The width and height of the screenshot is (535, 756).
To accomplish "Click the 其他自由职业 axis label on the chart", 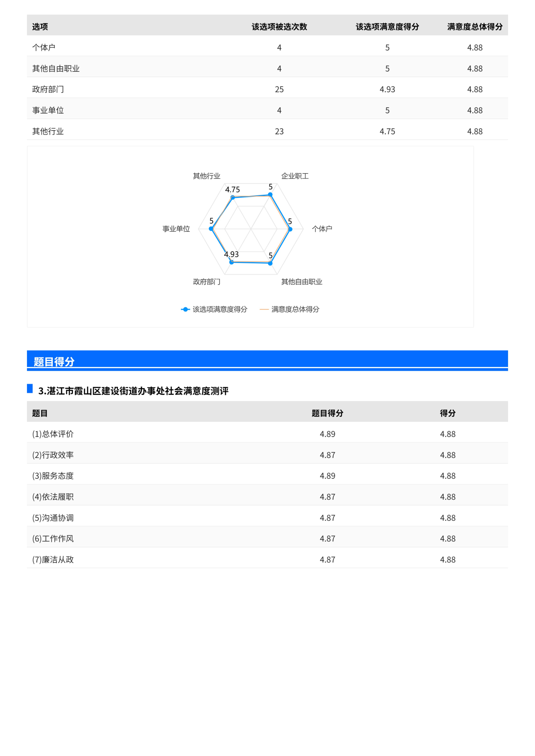I will tap(302, 282).
